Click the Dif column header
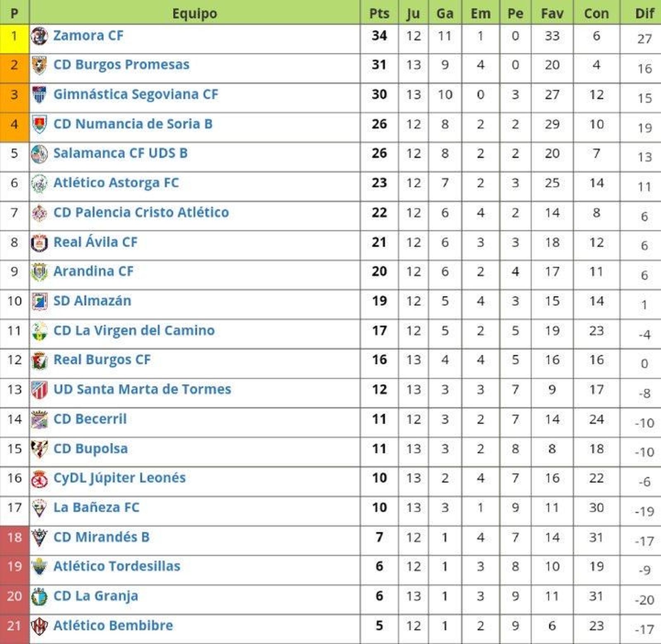The height and width of the screenshot is (644, 661). [x=644, y=13]
